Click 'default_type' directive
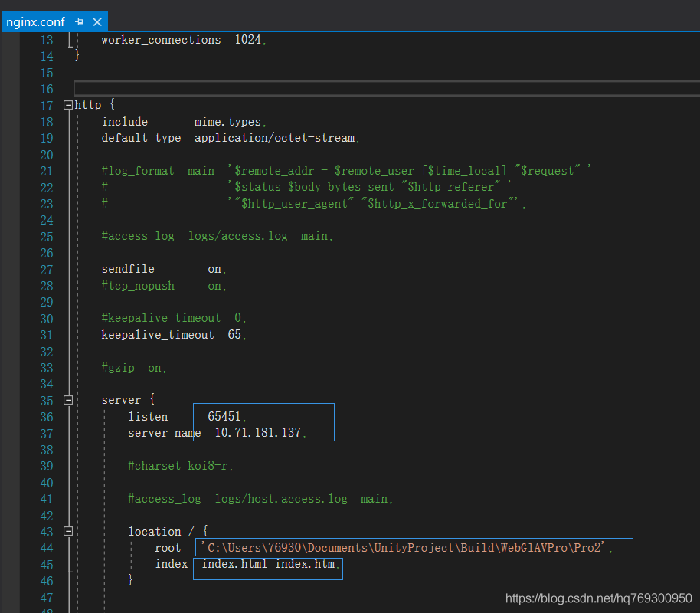Image resolution: width=700 pixels, height=613 pixels. (141, 139)
